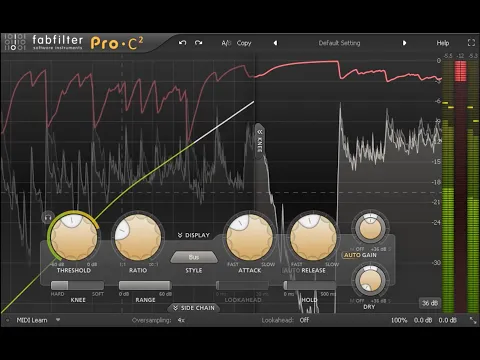
Task: Click the Pro-C 2 product logo
Action: pyautogui.click(x=117, y=44)
